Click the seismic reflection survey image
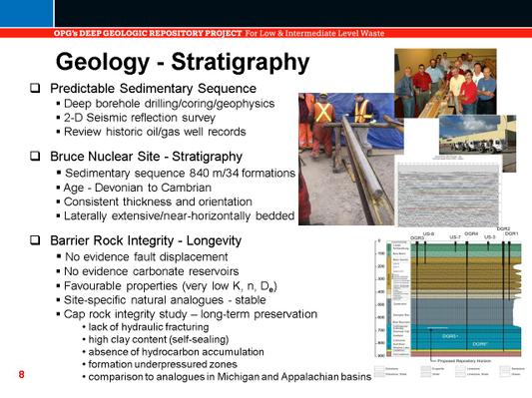Screen dimensions: 532x398 448,192
